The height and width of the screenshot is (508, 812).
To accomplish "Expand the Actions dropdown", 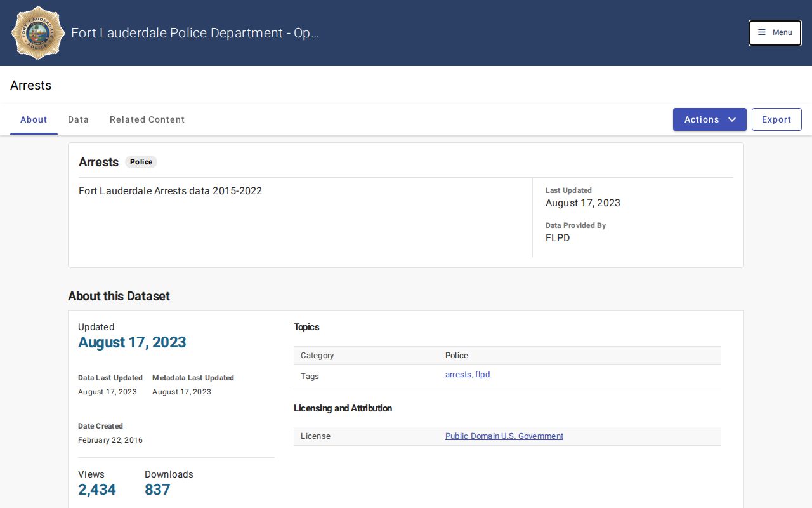I will click(x=710, y=119).
